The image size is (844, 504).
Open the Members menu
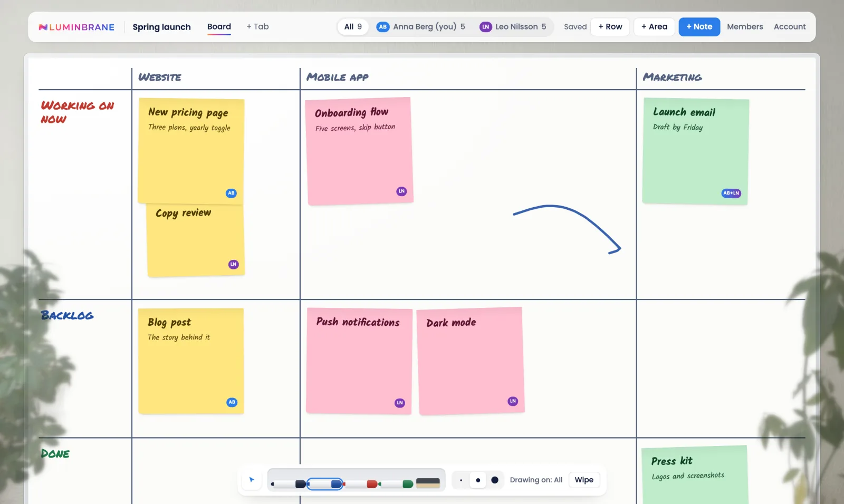click(745, 26)
